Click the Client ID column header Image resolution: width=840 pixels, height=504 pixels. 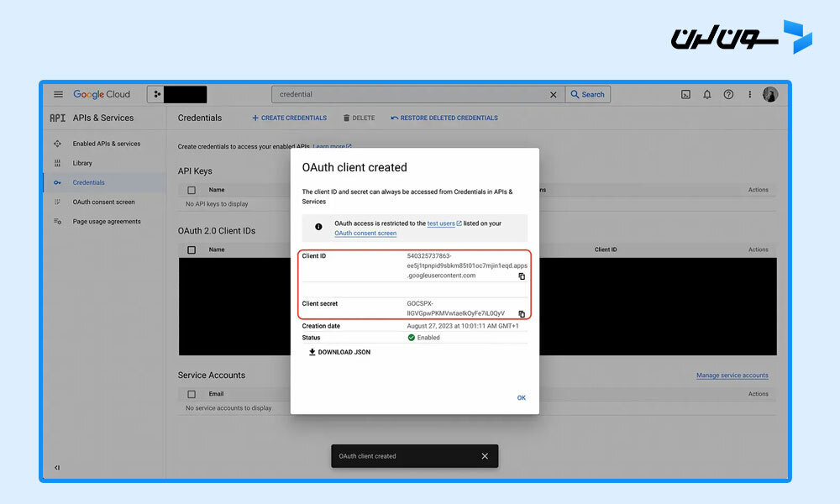[606, 249]
